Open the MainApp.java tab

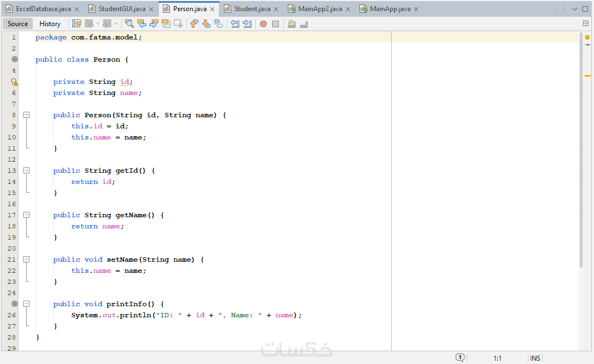[x=390, y=9]
